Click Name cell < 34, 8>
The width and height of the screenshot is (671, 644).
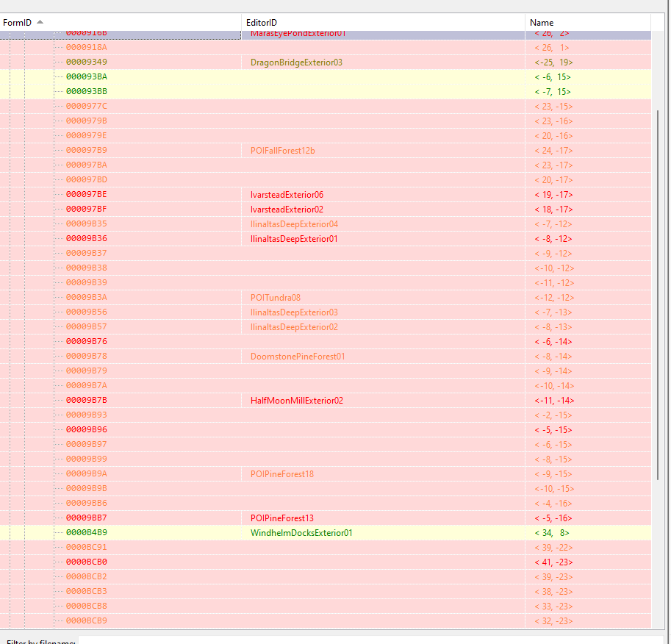tap(552, 533)
